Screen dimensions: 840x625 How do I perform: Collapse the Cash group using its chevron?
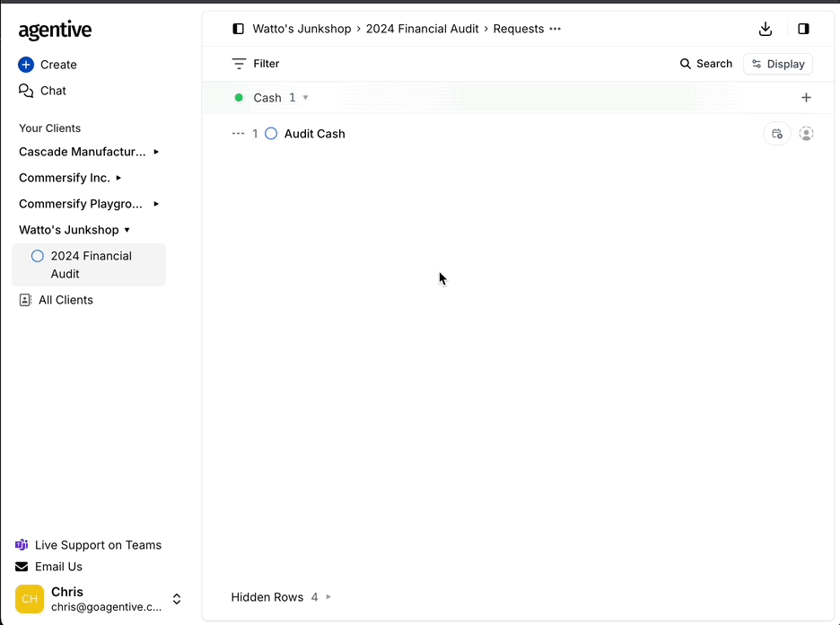[306, 97]
